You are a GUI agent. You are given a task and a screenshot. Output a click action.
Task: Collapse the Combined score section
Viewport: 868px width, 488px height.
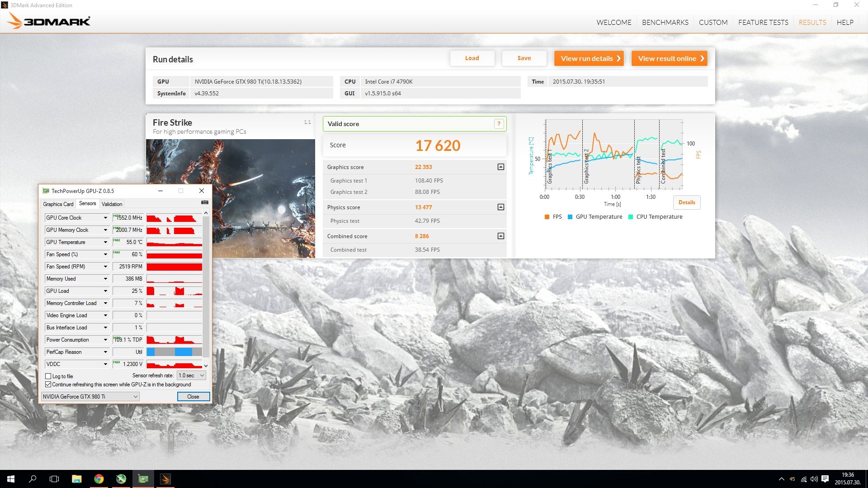[x=501, y=236]
